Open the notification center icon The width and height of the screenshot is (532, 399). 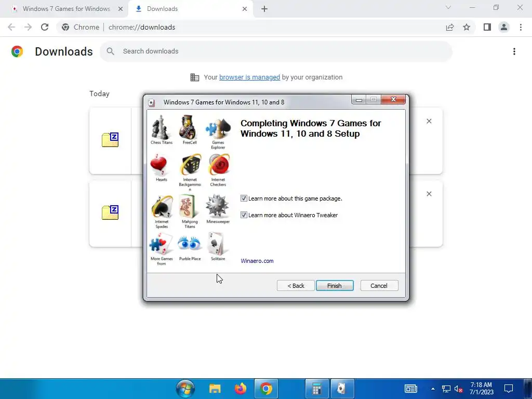508,389
